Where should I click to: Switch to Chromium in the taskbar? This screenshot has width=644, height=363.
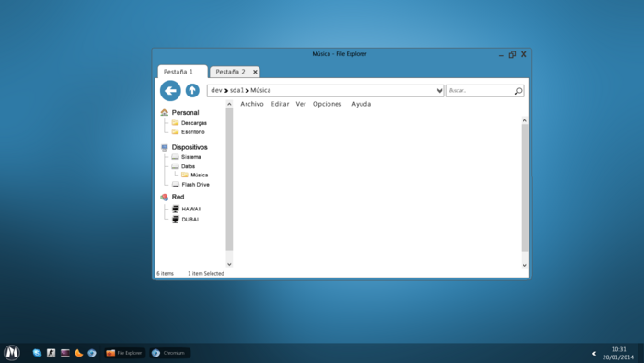pyautogui.click(x=169, y=353)
